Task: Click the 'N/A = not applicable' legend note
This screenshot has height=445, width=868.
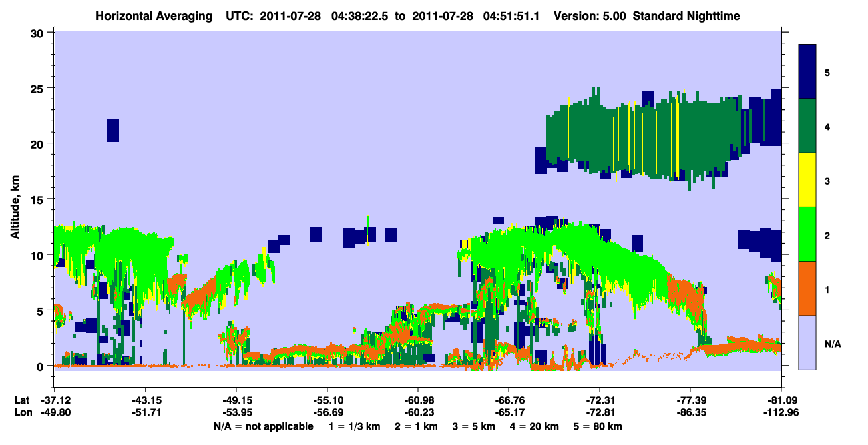Action: (264, 426)
